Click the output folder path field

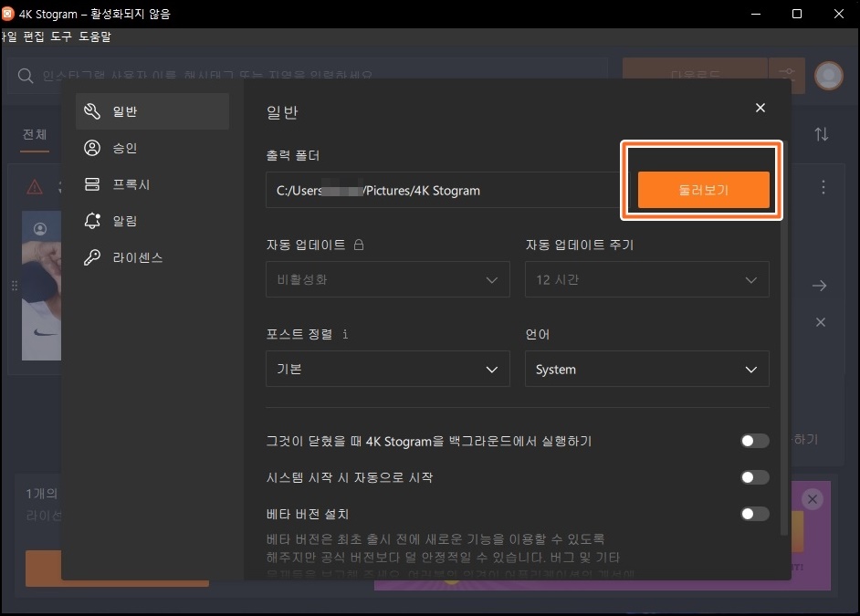point(447,190)
